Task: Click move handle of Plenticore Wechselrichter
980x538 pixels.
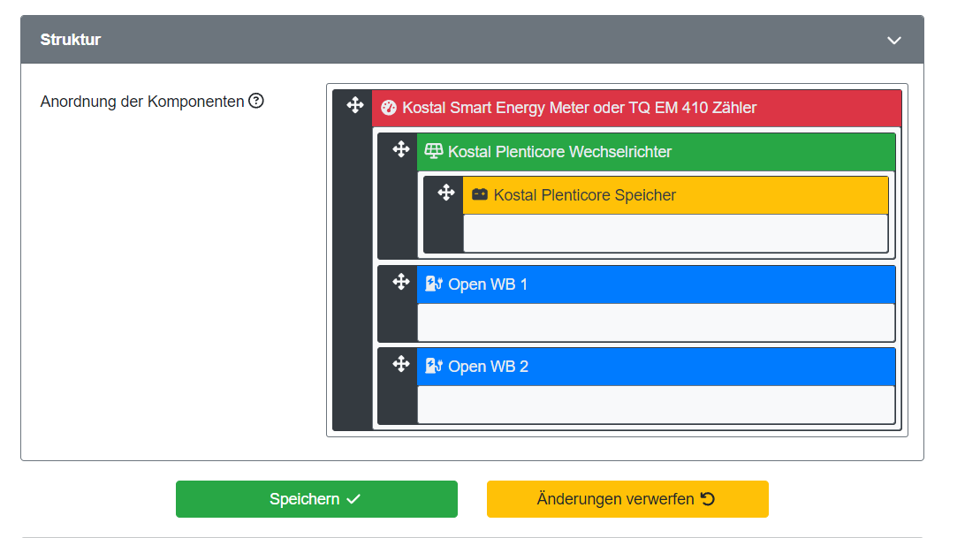Action: [400, 149]
